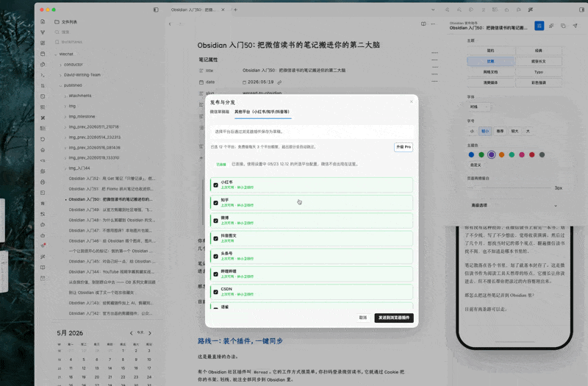Open the graph view ribbon icon
588x386 pixels.
coord(43,32)
